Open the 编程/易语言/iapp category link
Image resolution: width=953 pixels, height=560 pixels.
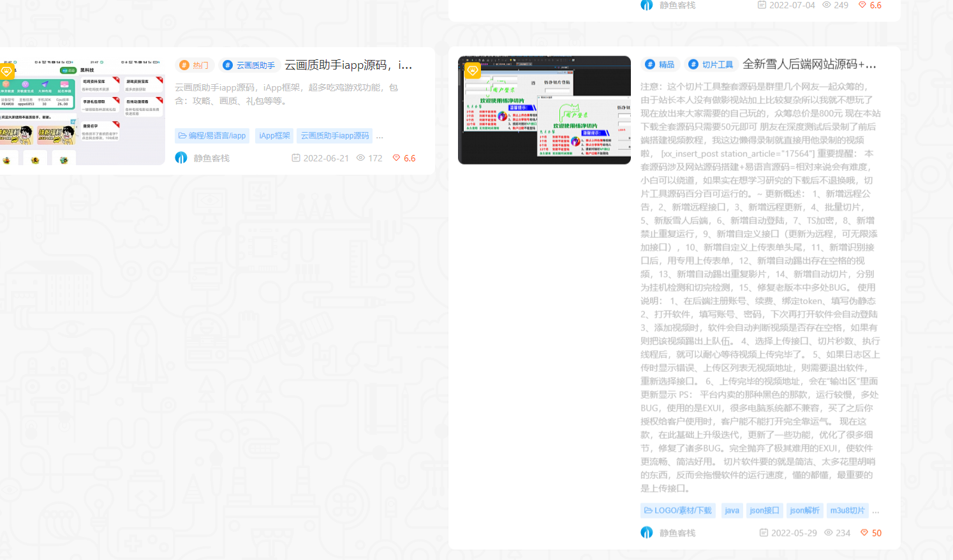(x=212, y=135)
